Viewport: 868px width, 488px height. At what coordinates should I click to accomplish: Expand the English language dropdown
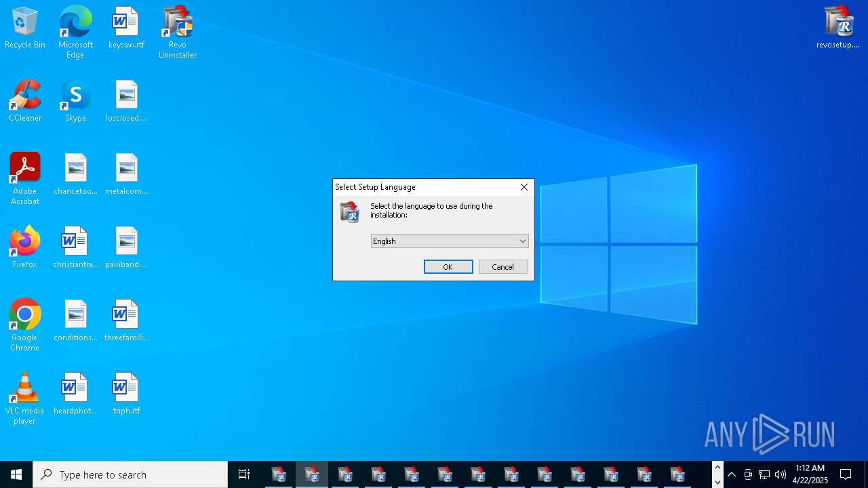[x=450, y=241]
